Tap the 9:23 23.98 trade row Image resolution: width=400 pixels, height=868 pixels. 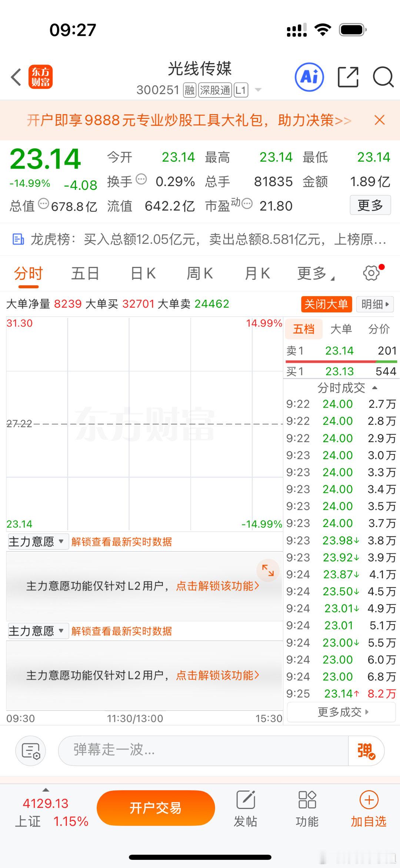(341, 540)
